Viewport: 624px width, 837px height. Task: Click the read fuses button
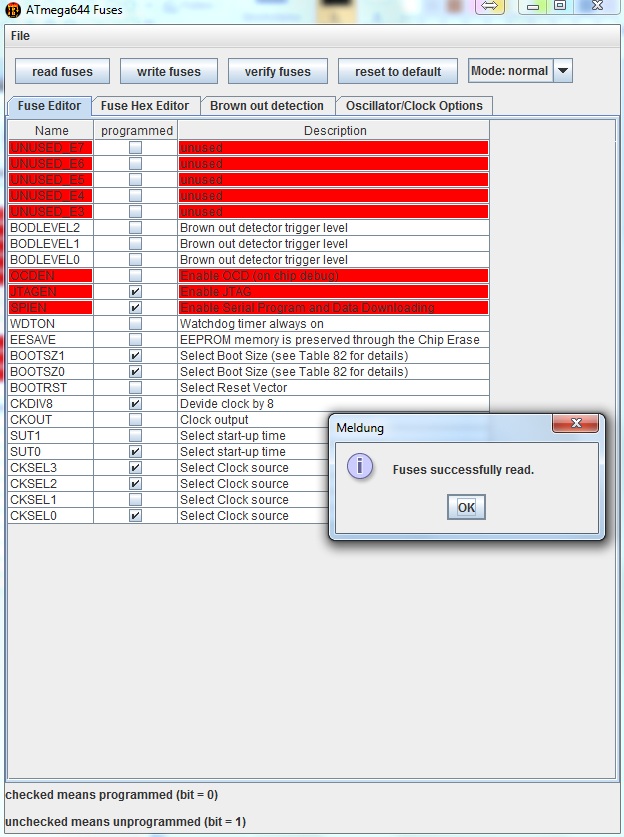(62, 71)
